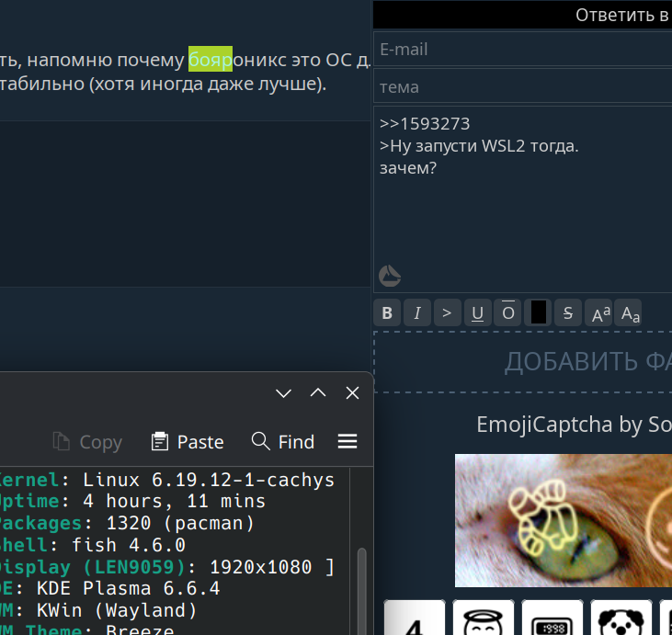The height and width of the screenshot is (635, 672).
Task: Close the terminal window
Action: coord(352,393)
